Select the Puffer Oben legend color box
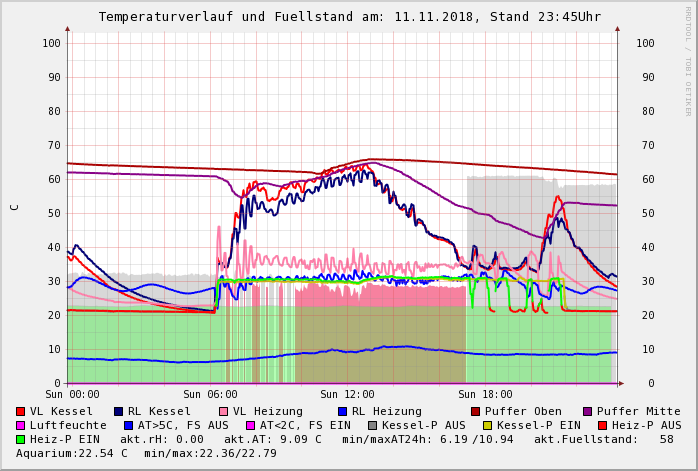The height and width of the screenshot is (471, 698). point(476,411)
